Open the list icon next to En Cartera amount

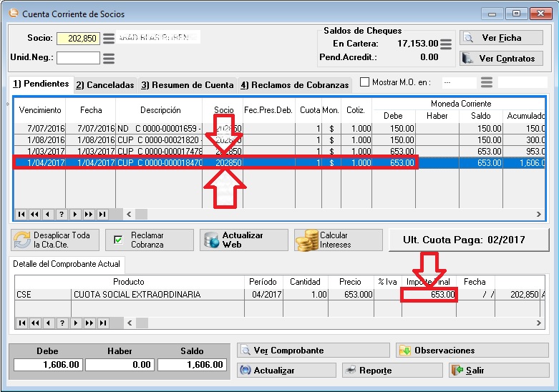click(x=447, y=44)
